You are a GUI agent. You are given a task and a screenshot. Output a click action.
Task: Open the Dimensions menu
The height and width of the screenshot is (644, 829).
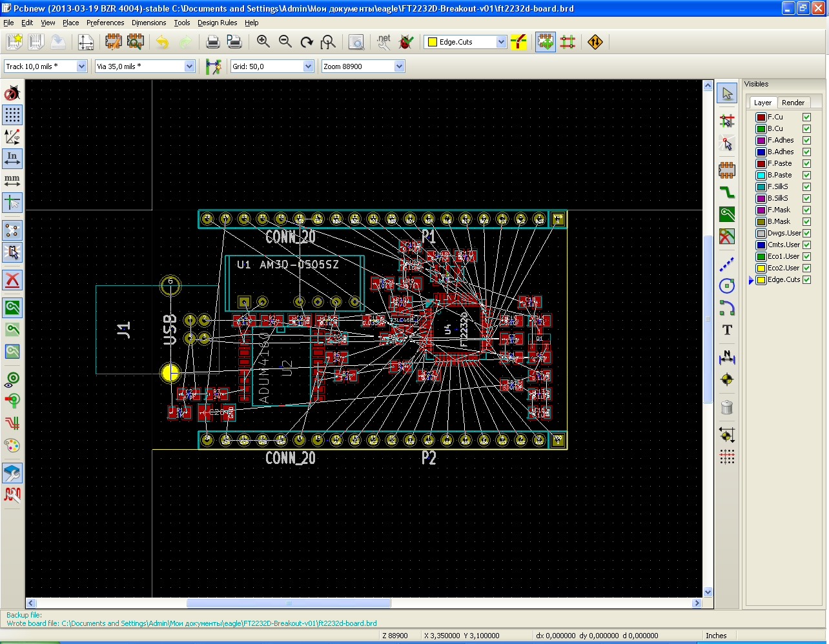pos(148,23)
